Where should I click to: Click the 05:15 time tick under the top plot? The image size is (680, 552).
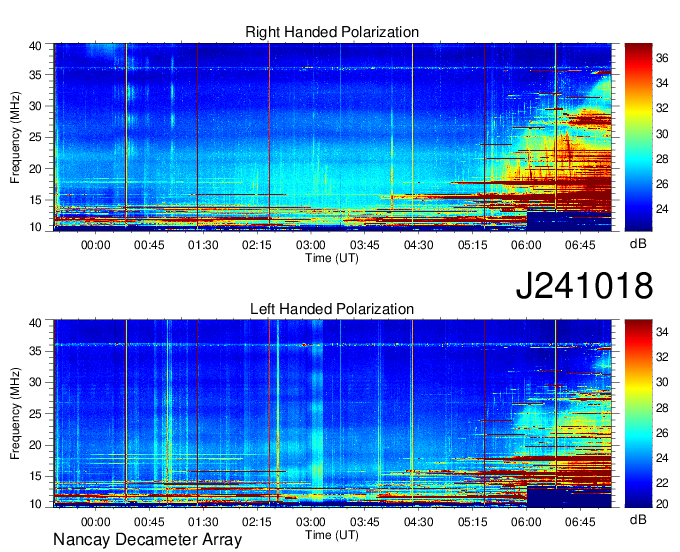pyautogui.click(x=473, y=245)
